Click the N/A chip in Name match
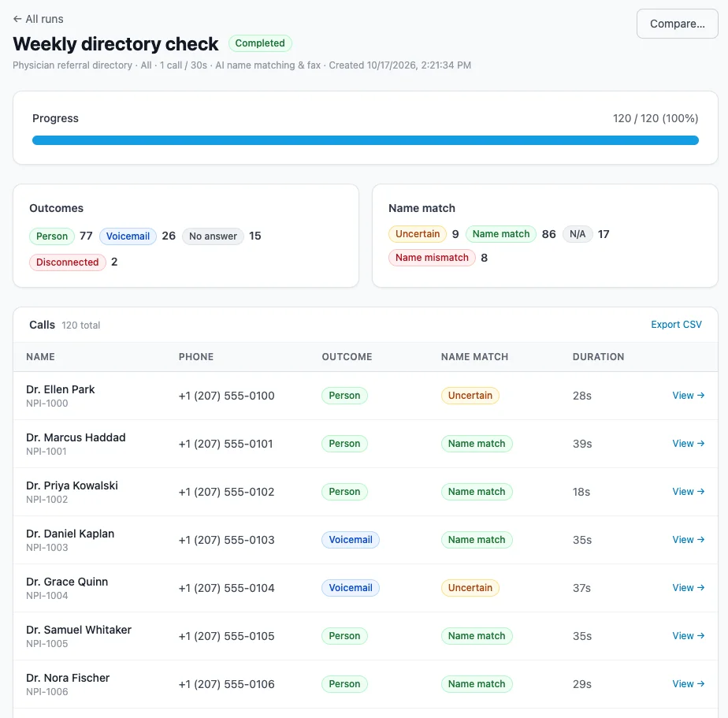The width and height of the screenshot is (728, 718). coord(578,234)
